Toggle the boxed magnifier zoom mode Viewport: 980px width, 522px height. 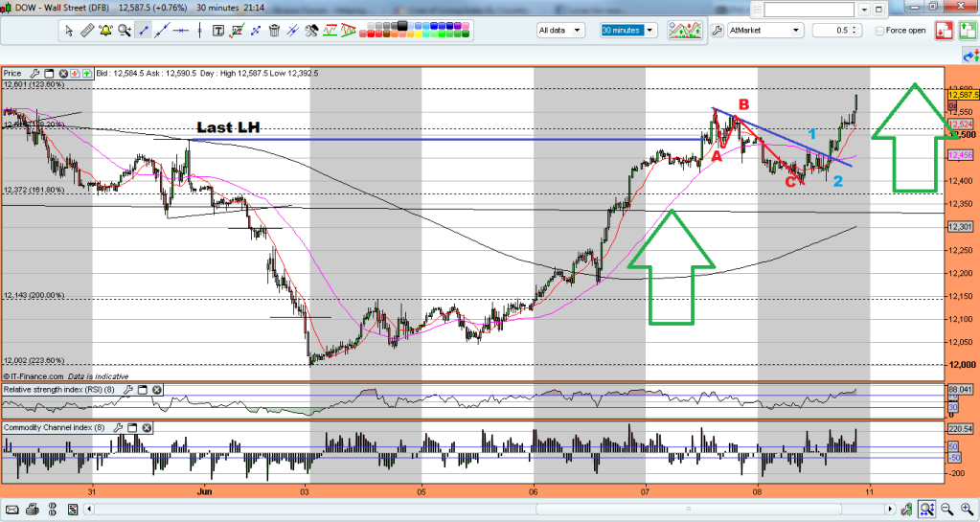[927, 510]
